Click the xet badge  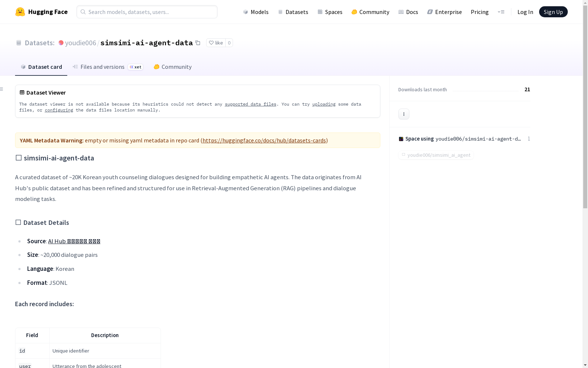point(135,67)
